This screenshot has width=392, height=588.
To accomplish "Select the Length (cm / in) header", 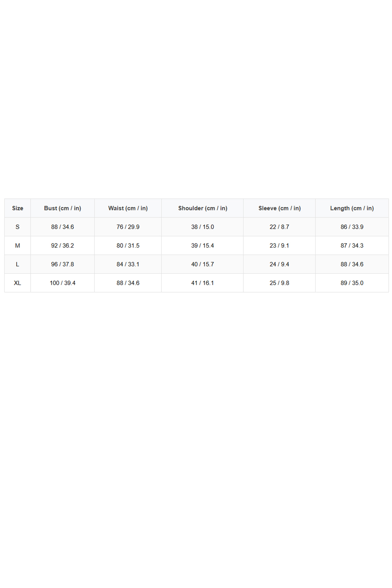I will [352, 208].
